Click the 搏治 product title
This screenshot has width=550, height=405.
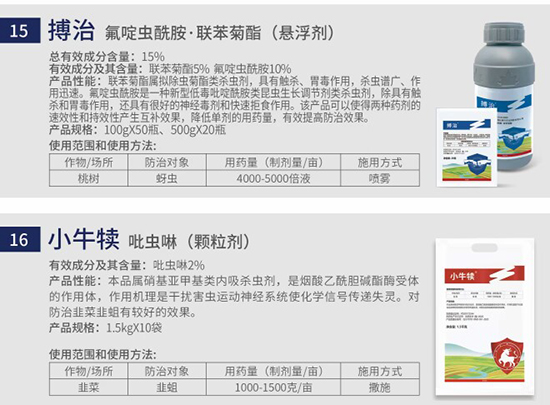[x=71, y=31]
